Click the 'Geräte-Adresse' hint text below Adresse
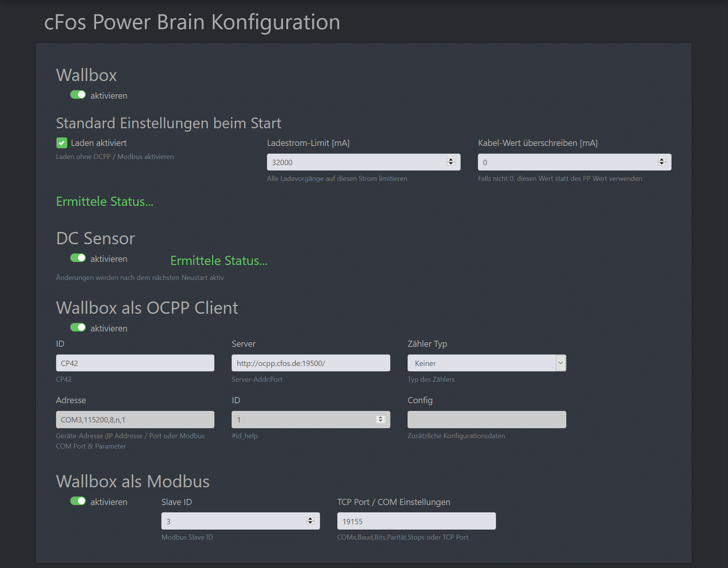Image resolution: width=728 pixels, height=568 pixels. [130, 441]
